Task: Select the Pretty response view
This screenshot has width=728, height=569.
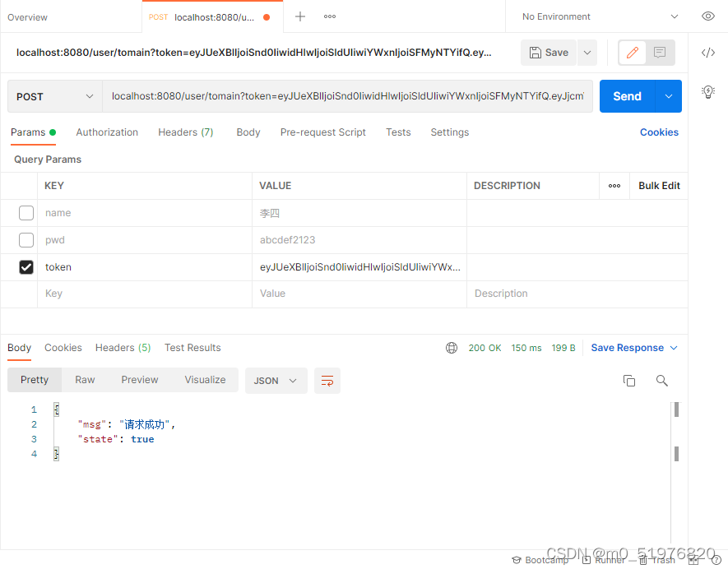Action: coord(35,380)
